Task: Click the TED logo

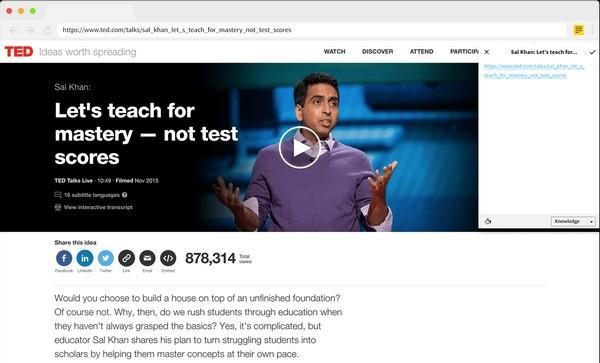Action: point(19,52)
